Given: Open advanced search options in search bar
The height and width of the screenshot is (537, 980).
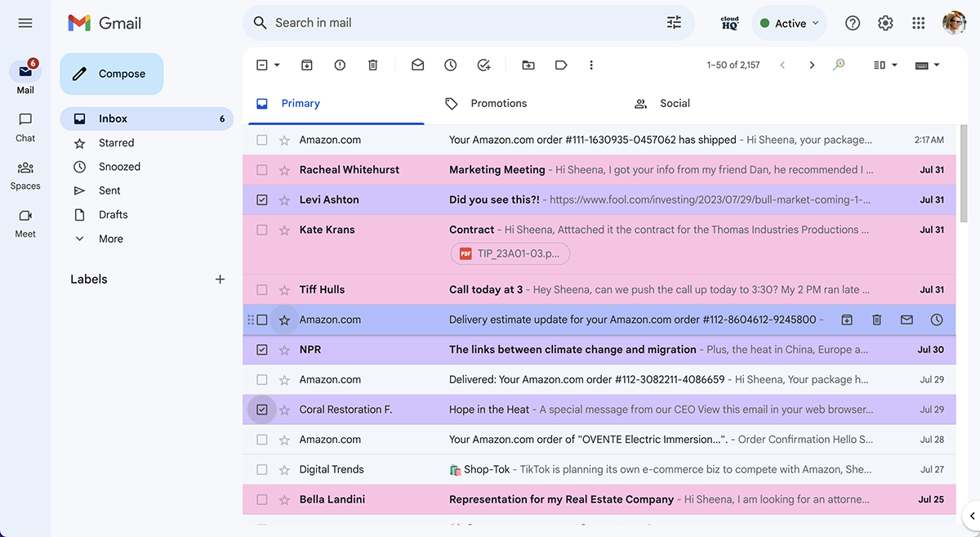Looking at the screenshot, I should (674, 23).
